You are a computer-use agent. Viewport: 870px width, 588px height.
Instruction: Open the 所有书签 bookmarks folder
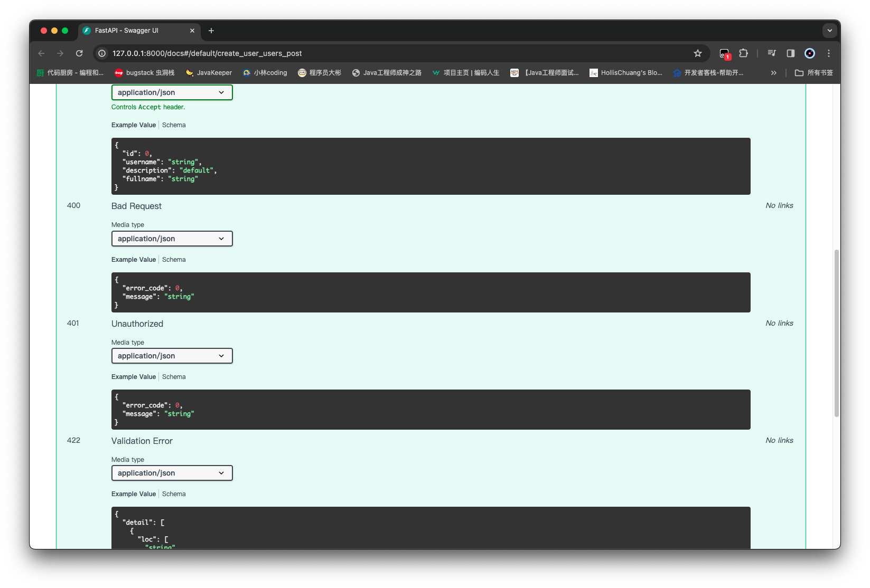814,73
